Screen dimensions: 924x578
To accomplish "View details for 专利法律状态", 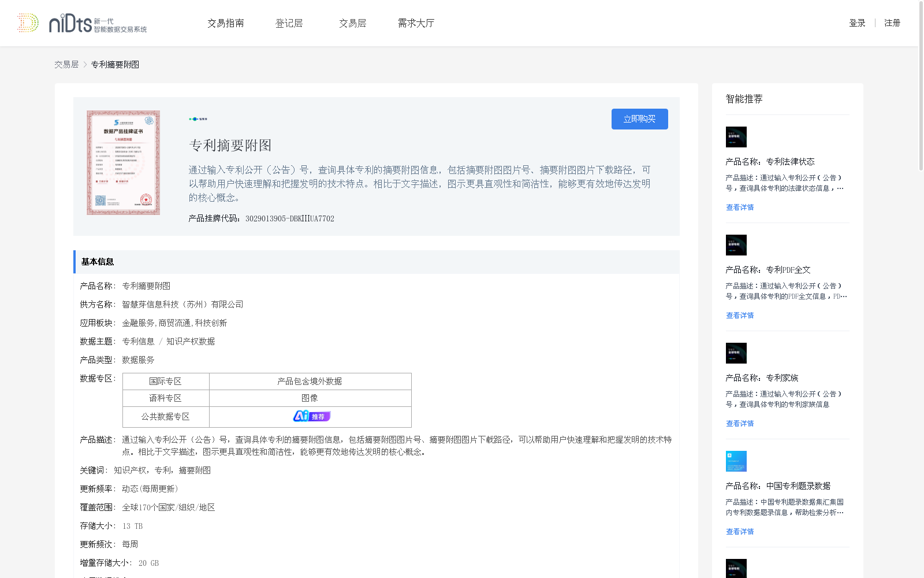I will (740, 208).
